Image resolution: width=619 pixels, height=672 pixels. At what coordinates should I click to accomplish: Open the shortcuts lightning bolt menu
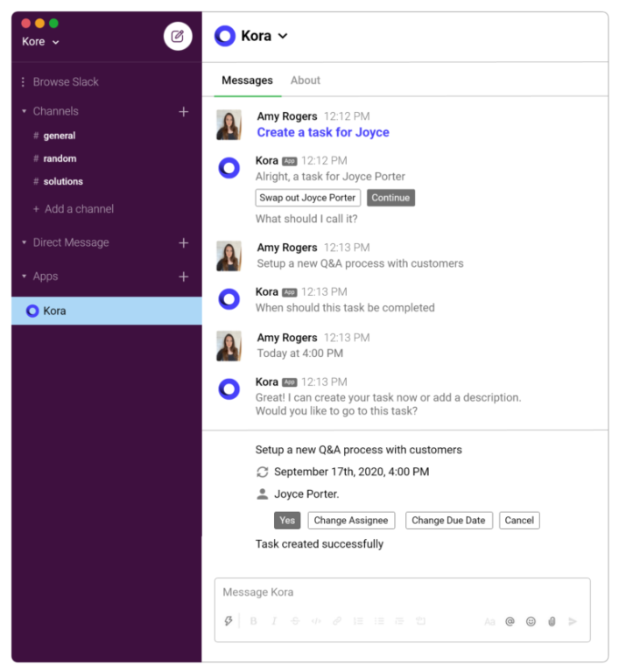pyautogui.click(x=229, y=621)
